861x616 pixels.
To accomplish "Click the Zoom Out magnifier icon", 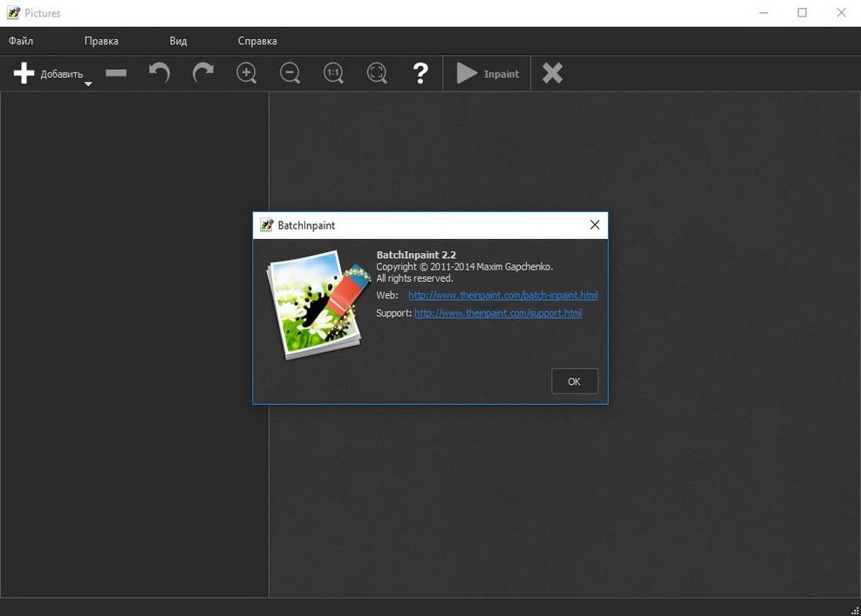I will tap(290, 73).
